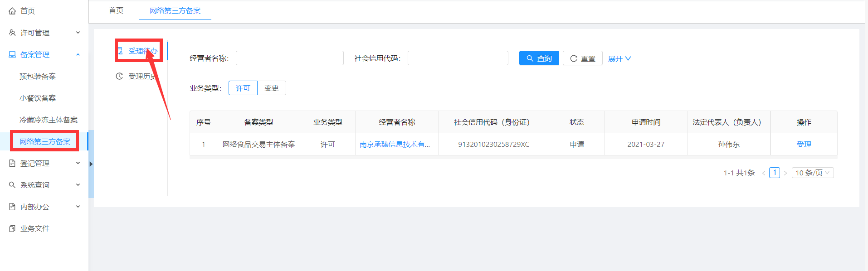The width and height of the screenshot is (868, 271).
Task: Click the 登记管理 document icon
Action: click(12, 163)
